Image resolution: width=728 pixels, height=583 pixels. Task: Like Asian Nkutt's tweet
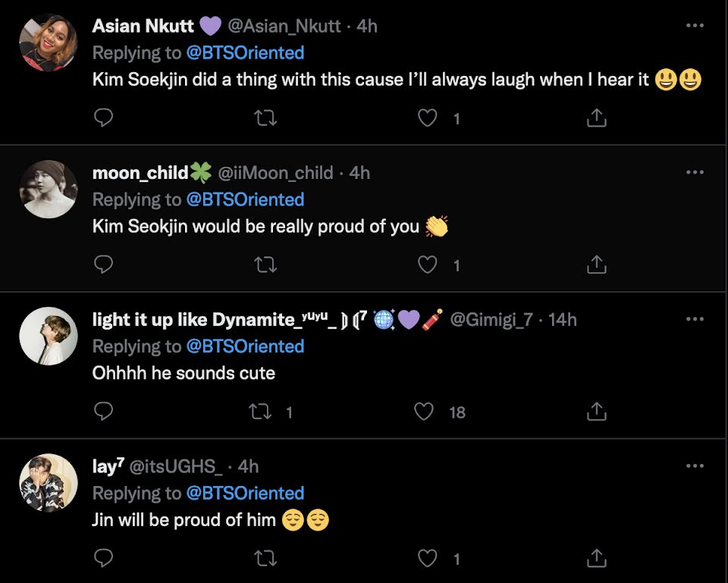(428, 118)
